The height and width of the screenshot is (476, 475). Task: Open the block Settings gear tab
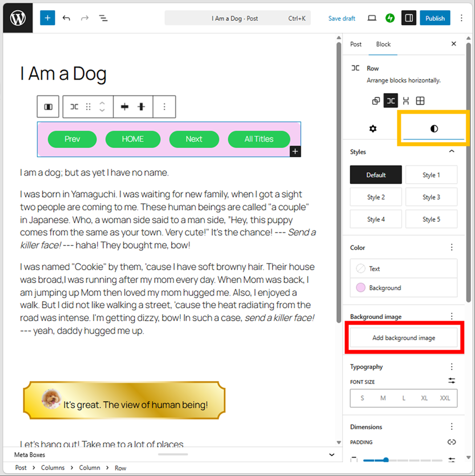[373, 129]
